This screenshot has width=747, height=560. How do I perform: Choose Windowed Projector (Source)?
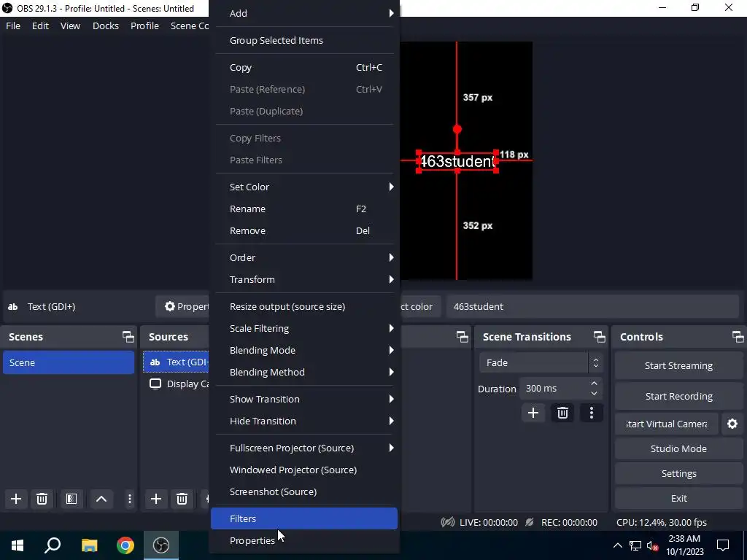click(x=304, y=470)
